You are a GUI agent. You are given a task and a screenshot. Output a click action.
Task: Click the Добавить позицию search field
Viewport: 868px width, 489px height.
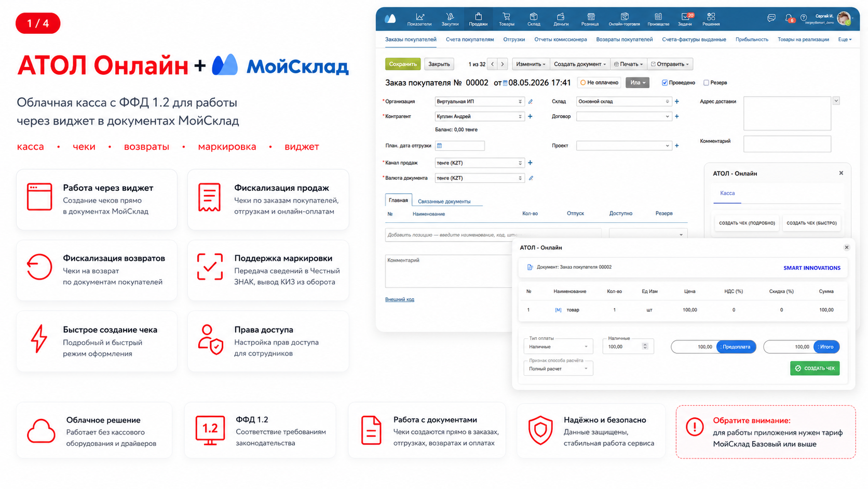tap(493, 235)
